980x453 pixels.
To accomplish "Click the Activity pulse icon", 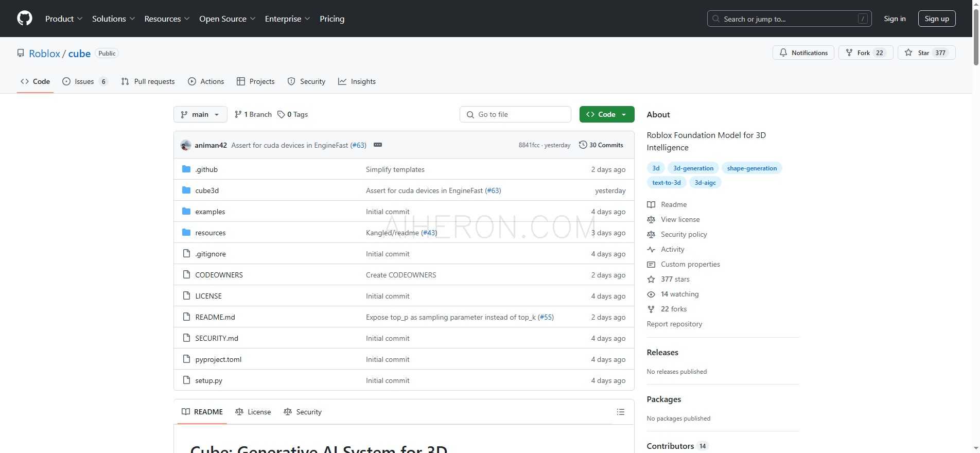I will pyautogui.click(x=651, y=249).
